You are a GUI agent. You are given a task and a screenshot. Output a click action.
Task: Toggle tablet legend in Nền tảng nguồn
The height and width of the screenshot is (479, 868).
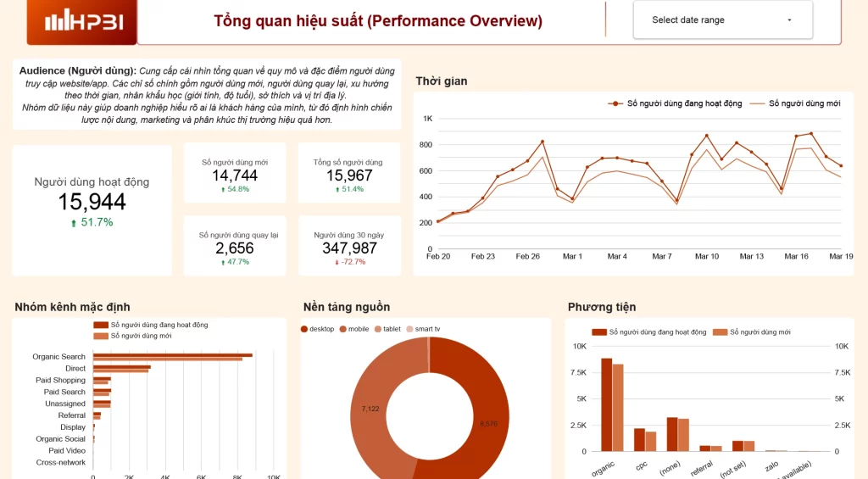click(x=378, y=329)
